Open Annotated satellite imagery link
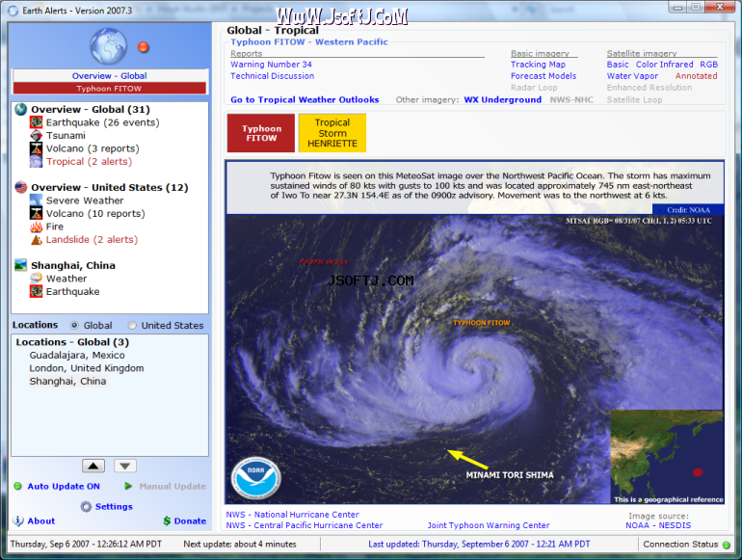This screenshot has height=560, width=742. tap(696, 76)
